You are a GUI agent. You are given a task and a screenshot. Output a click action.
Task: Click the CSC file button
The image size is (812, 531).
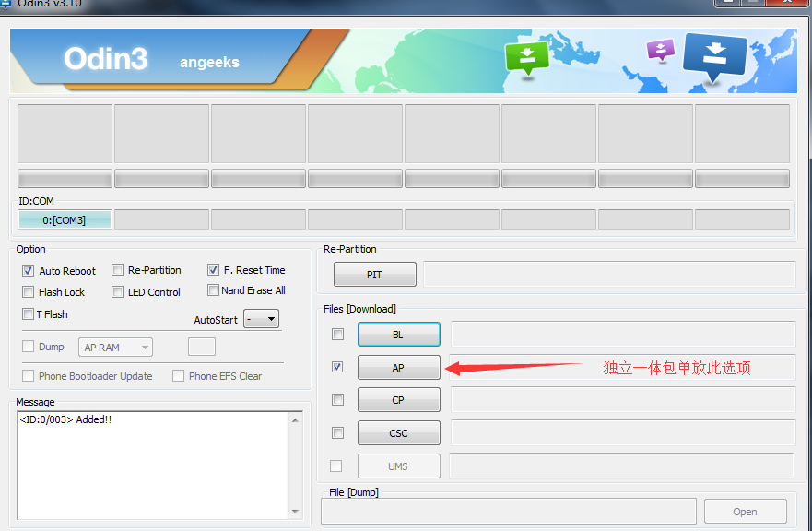click(x=399, y=432)
